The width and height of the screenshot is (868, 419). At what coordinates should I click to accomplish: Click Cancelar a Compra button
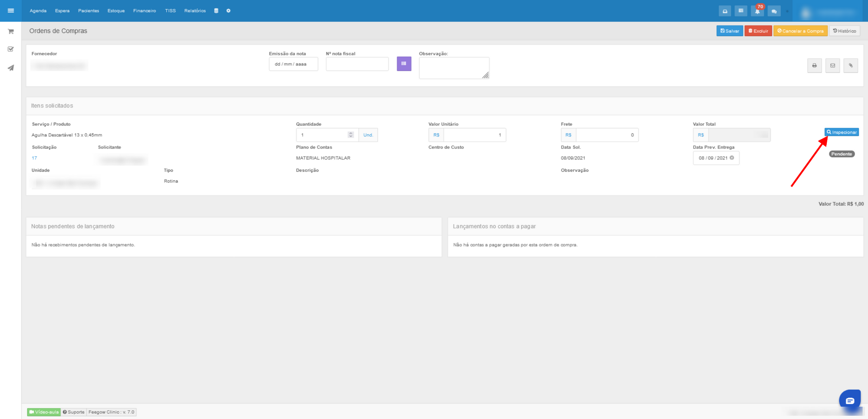coord(800,31)
